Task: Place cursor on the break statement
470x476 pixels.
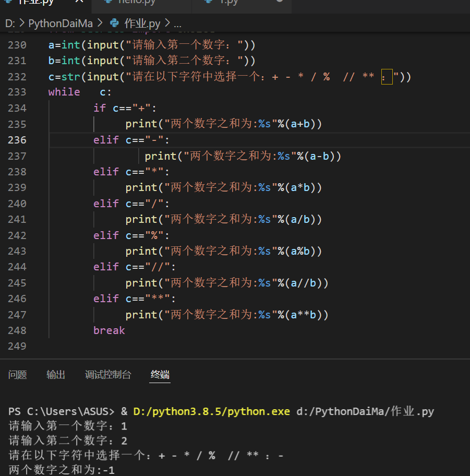Action: point(109,330)
